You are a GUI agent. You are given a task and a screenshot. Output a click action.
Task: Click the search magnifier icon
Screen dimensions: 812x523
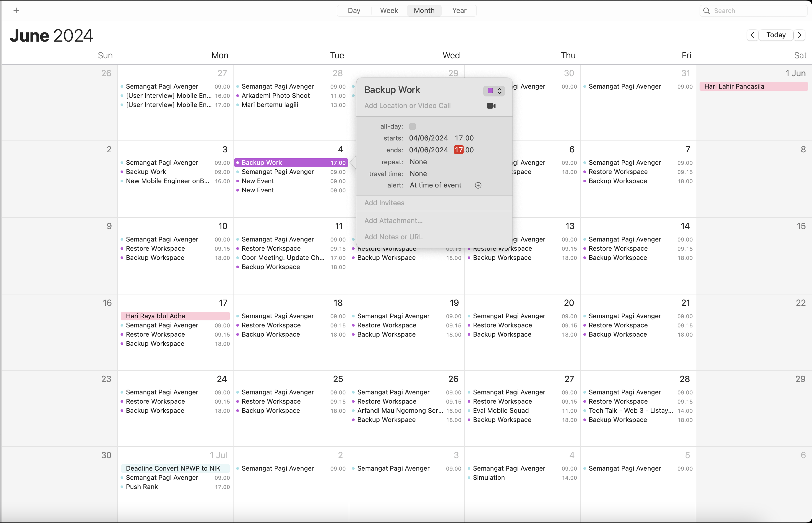pos(707,11)
